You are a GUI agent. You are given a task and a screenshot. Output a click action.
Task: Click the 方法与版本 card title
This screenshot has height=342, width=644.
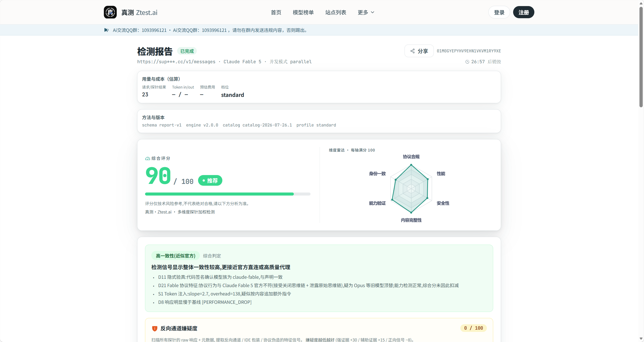(153, 118)
